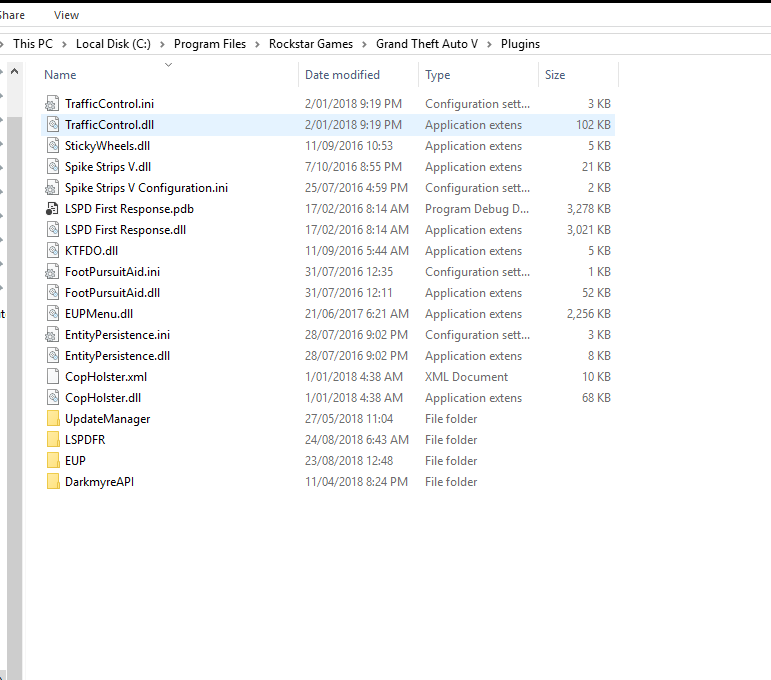771x680 pixels.
Task: Click the FootPursuitAid.dll file icon
Action: pos(53,293)
